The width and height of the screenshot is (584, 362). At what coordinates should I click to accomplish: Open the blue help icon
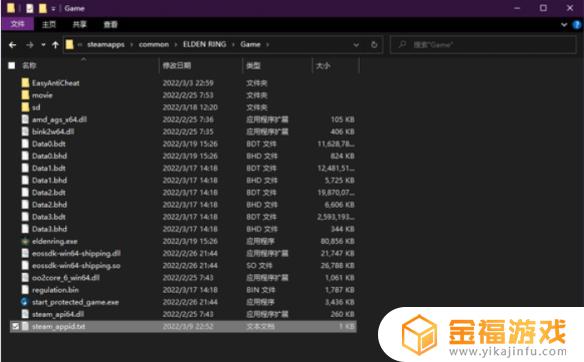577,25
